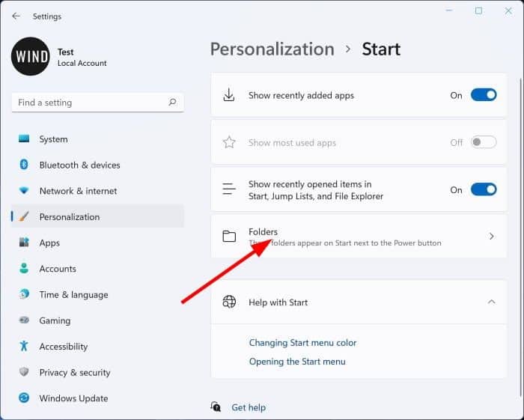
Task: Open the WIND user profile picture
Action: click(31, 56)
